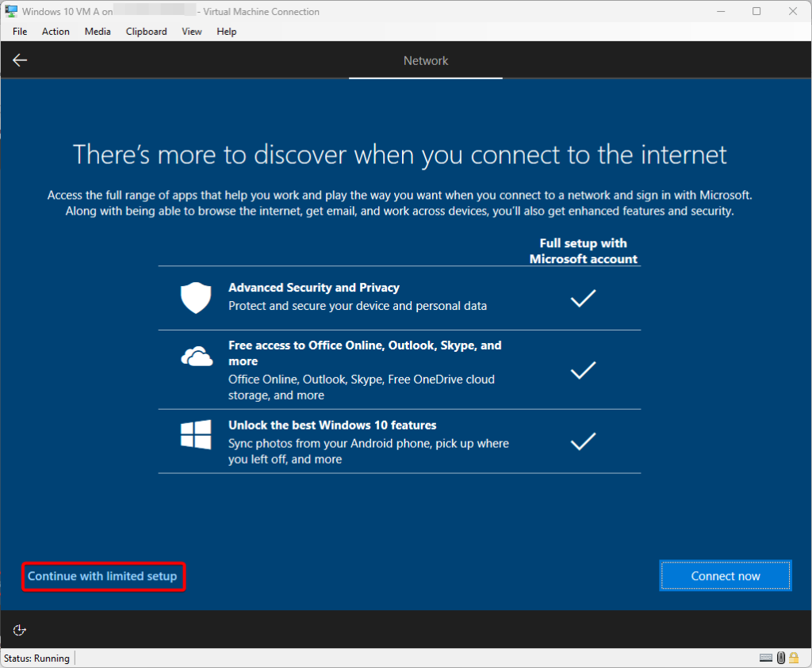812x668 pixels.
Task: Maximize the Virtual Machine Connection window
Action: click(756, 11)
